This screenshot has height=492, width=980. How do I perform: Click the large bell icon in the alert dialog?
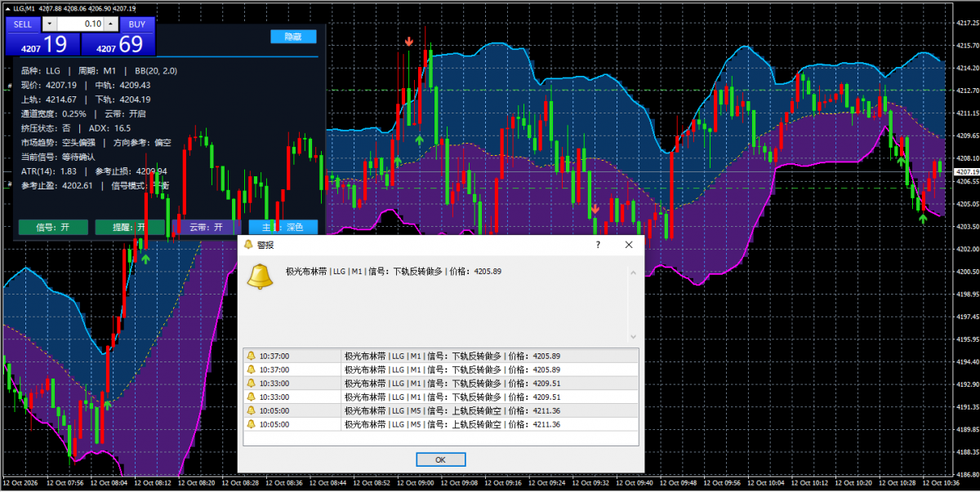[x=261, y=276]
